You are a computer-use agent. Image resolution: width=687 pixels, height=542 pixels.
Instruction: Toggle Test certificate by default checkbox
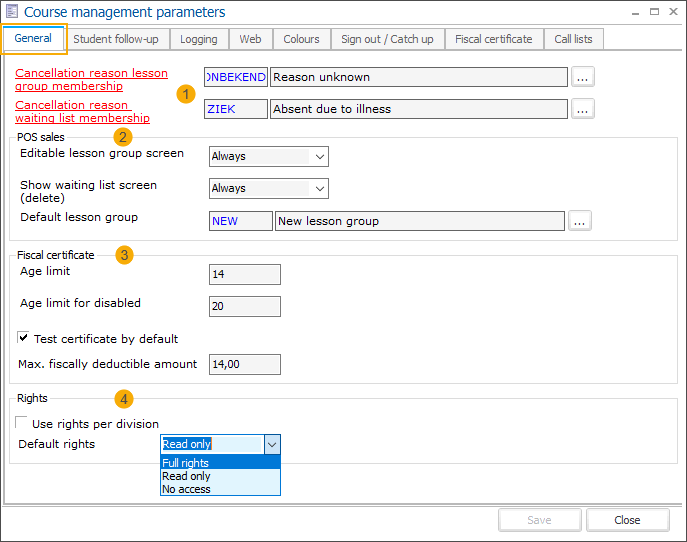point(24,339)
